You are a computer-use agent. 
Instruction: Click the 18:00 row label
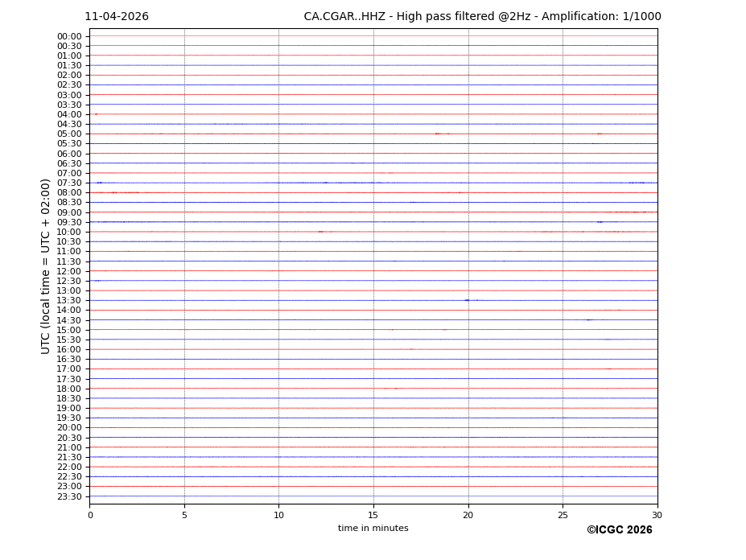pos(69,389)
